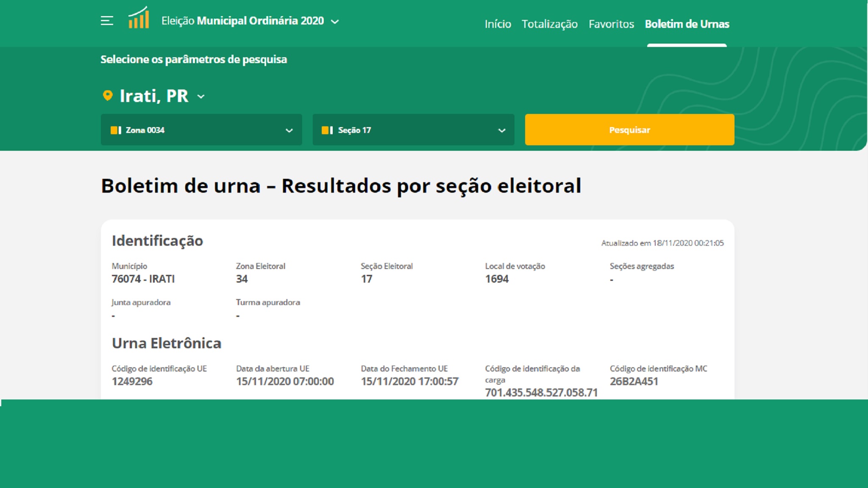This screenshot has height=488, width=868.
Task: Switch to the Totalização tab
Action: (x=549, y=24)
